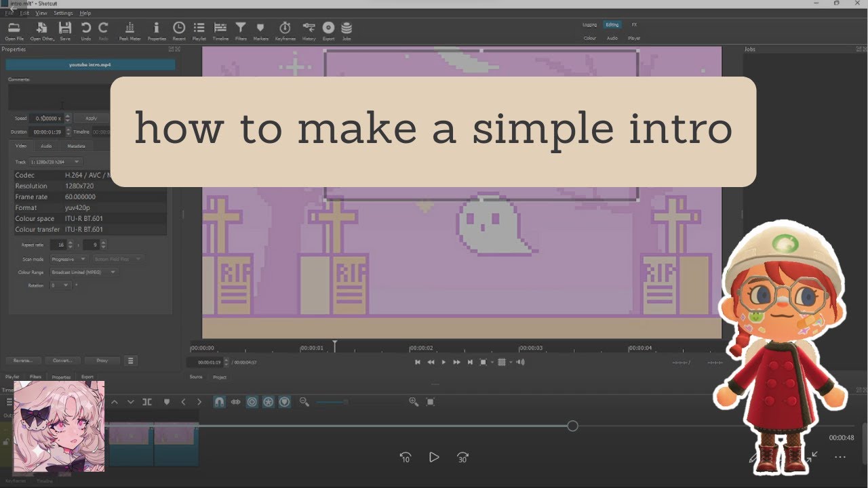Add a marker on the timeline toolbar

coord(167,402)
